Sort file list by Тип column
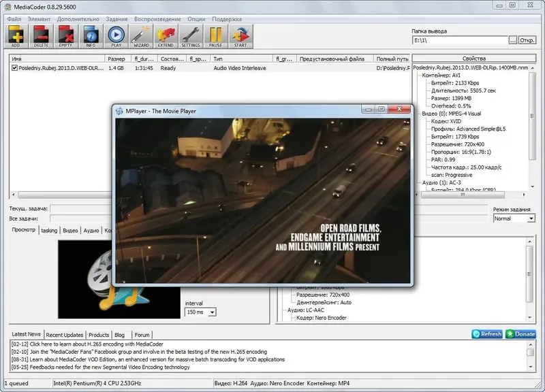Screen dimensions: 545x392 [x=242, y=59]
